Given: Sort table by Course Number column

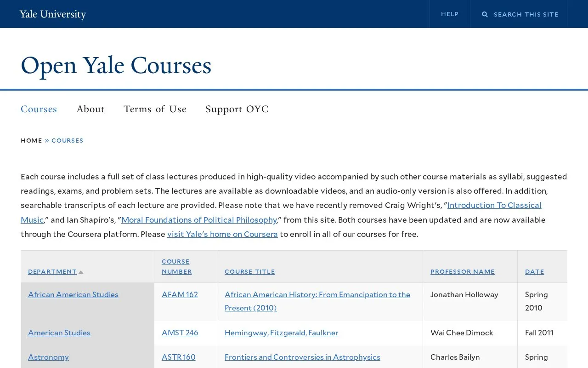Looking at the screenshot, I should (177, 266).
